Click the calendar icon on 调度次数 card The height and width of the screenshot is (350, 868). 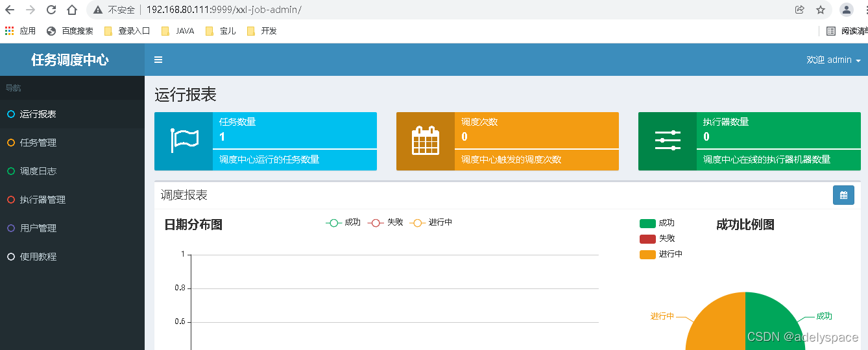coord(426,141)
